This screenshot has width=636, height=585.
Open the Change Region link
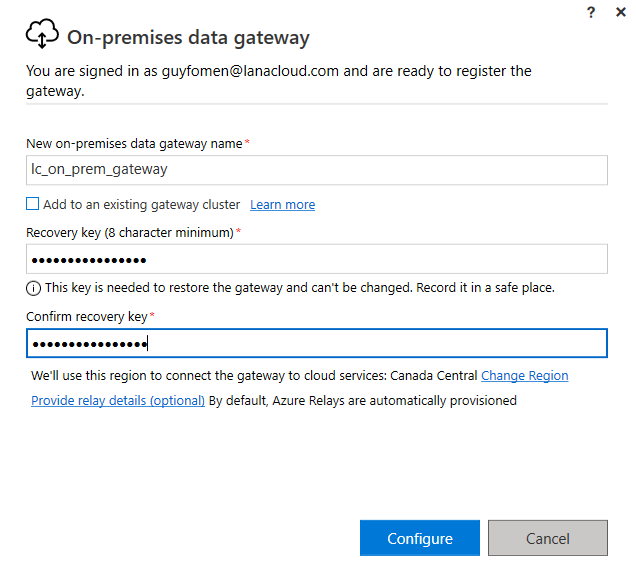coord(524,376)
